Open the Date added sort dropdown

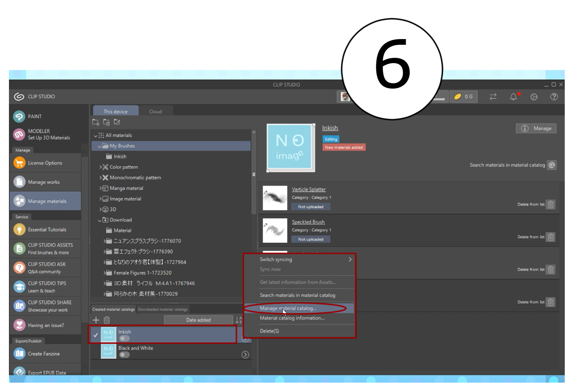pyautogui.click(x=199, y=320)
